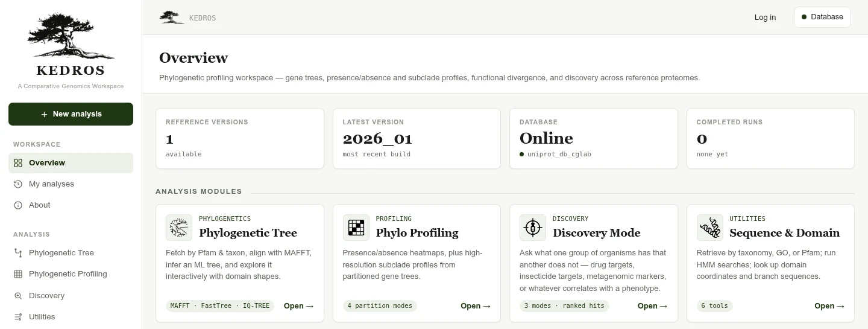Click the green dot in Database button
868x329 pixels.
[804, 17]
